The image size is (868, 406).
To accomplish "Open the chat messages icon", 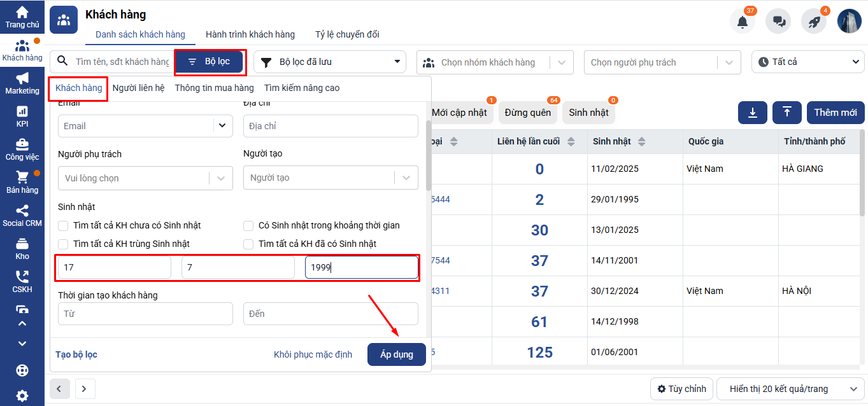I will click(778, 22).
